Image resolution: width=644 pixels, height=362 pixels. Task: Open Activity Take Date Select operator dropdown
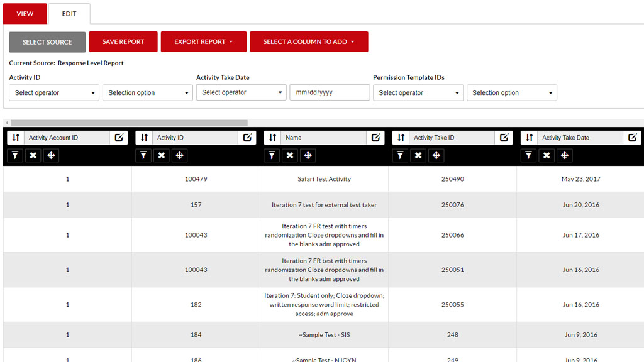(241, 92)
